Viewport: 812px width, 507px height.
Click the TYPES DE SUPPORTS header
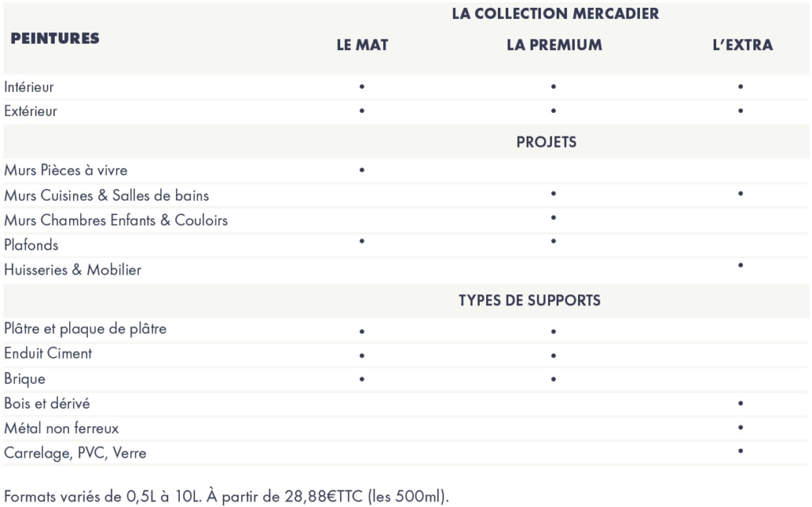(529, 300)
